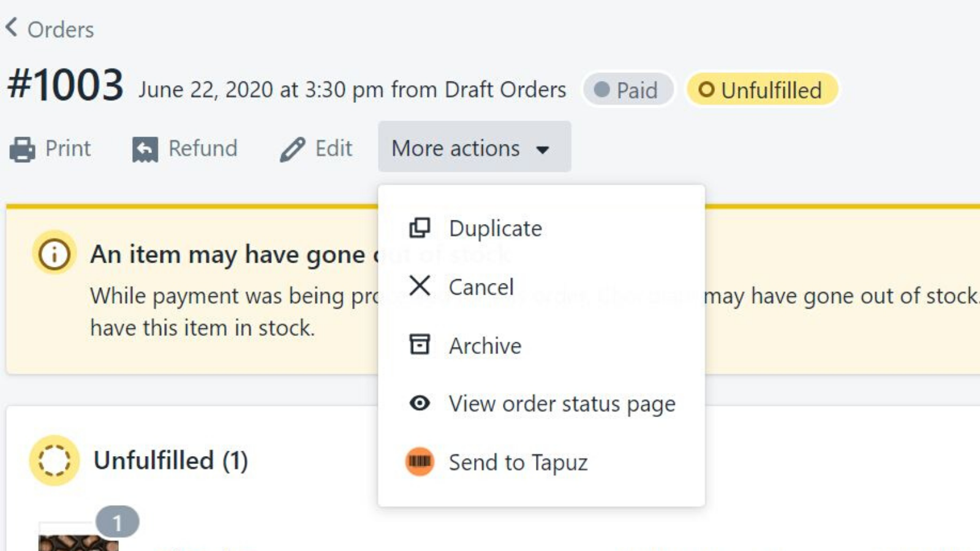Screen dimensions: 980x551
Task: Click the Refund icon
Action: [144, 148]
